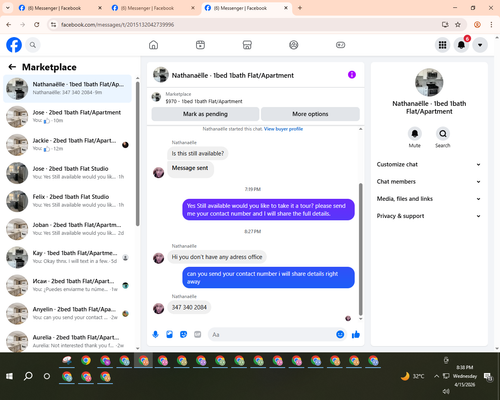The height and width of the screenshot is (400, 500).
Task: Open the taskbar clock and date
Action: click(x=465, y=376)
